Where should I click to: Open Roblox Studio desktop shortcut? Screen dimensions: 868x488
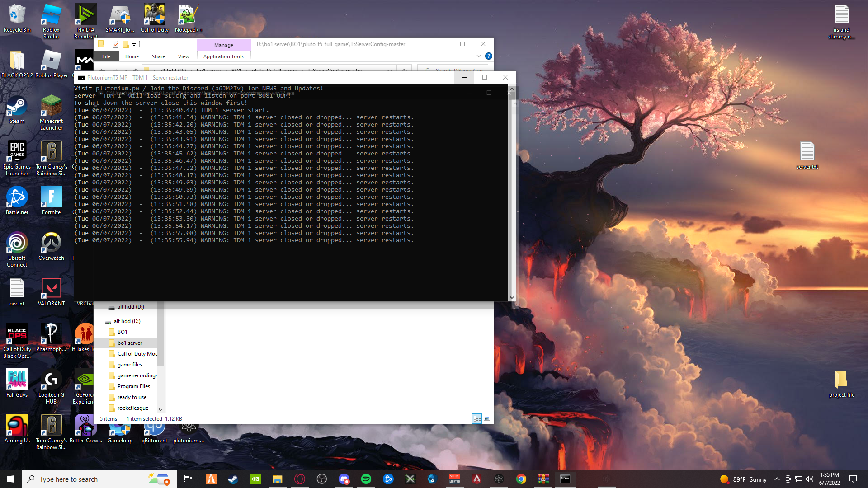(51, 21)
